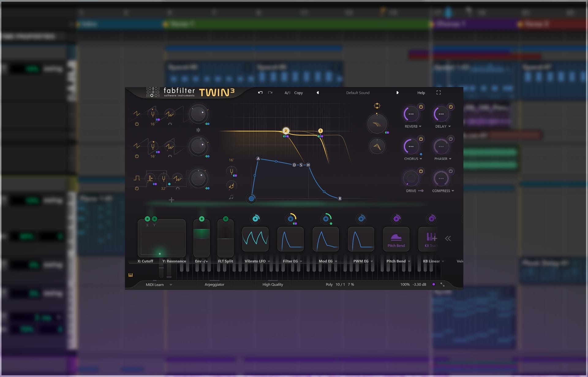Toggle the on-screen keyboard with the piano icon
The width and height of the screenshot is (588, 377).
click(130, 275)
